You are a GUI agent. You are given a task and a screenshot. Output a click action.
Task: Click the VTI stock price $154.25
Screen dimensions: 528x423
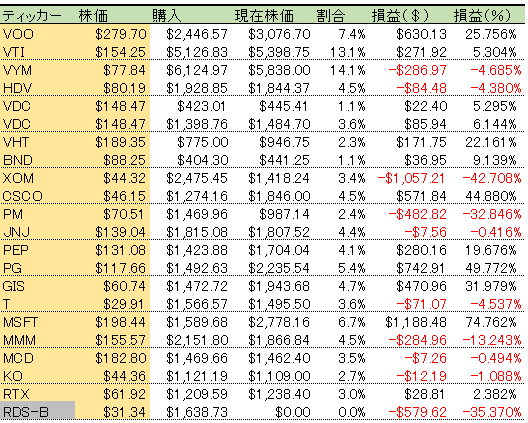click(x=121, y=52)
